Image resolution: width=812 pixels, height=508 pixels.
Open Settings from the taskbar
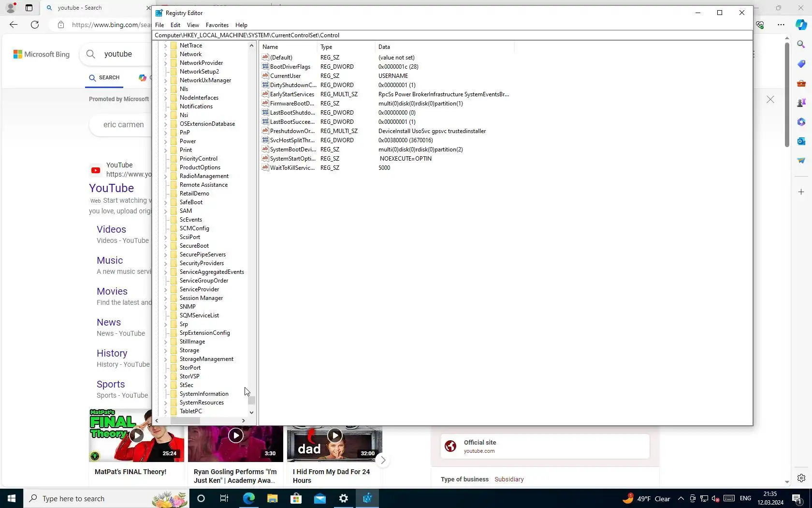(x=344, y=498)
